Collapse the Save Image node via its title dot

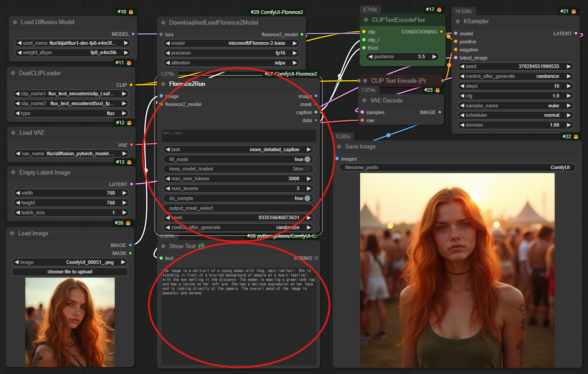[x=339, y=146]
